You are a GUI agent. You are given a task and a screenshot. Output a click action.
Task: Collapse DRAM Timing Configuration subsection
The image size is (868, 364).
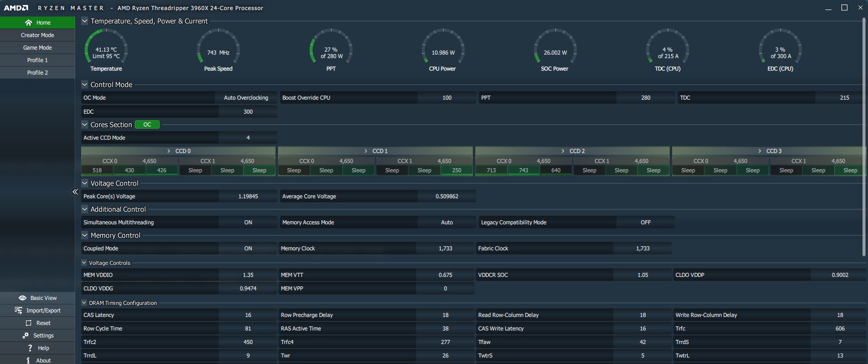(x=84, y=303)
